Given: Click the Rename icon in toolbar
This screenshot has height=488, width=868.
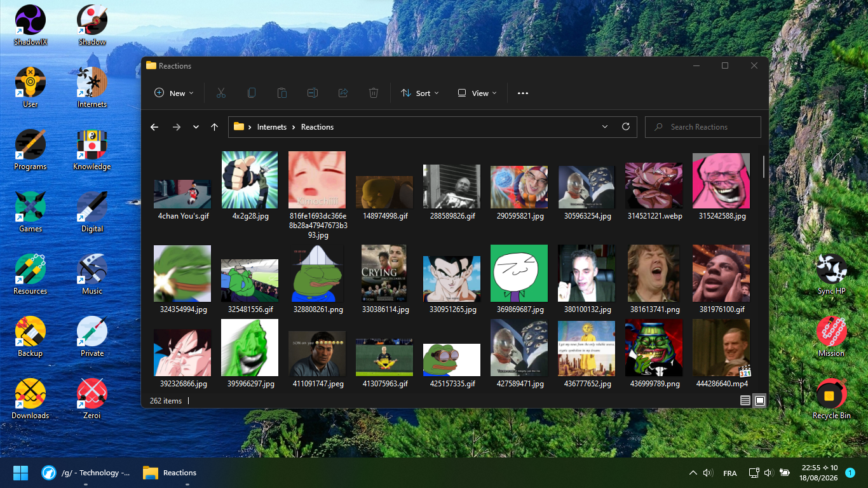Looking at the screenshot, I should (x=313, y=93).
